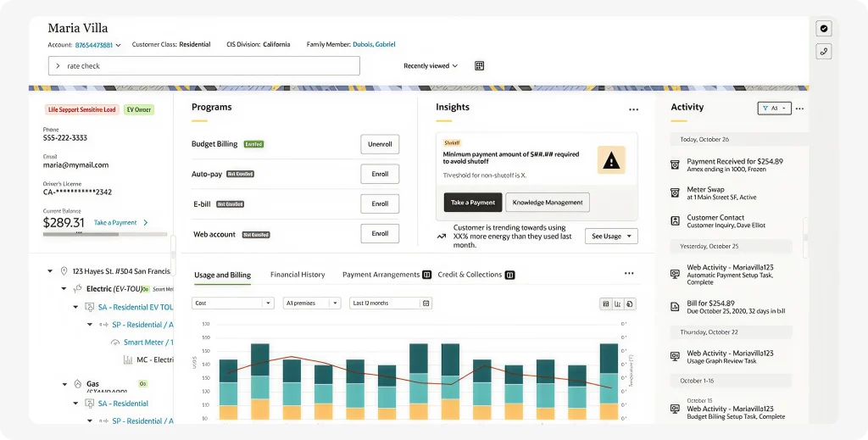
Task: Click the bar chart icon beside MC - Electric
Action: pyautogui.click(x=127, y=359)
